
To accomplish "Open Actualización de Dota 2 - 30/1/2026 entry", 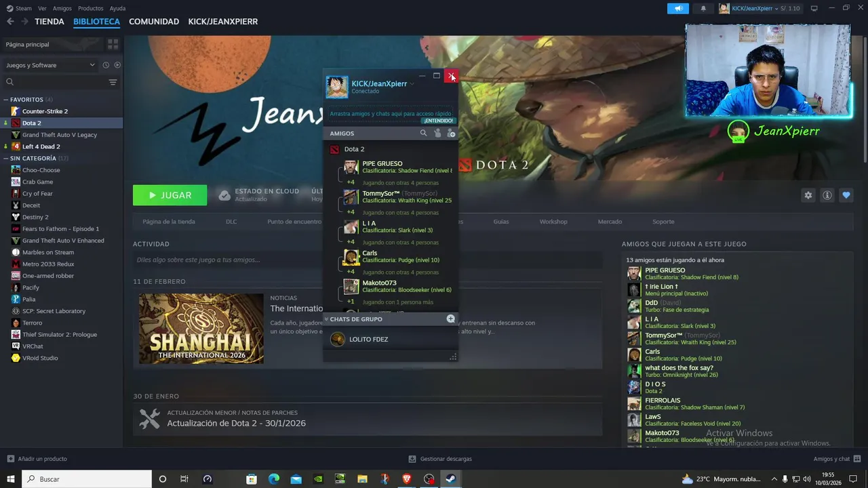I will pos(236,423).
